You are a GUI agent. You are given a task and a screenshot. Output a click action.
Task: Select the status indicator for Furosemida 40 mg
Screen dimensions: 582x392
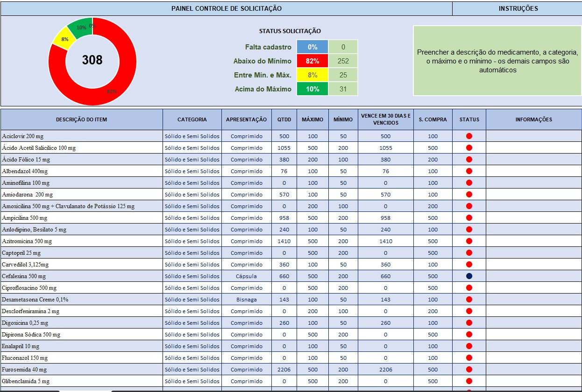[469, 370]
